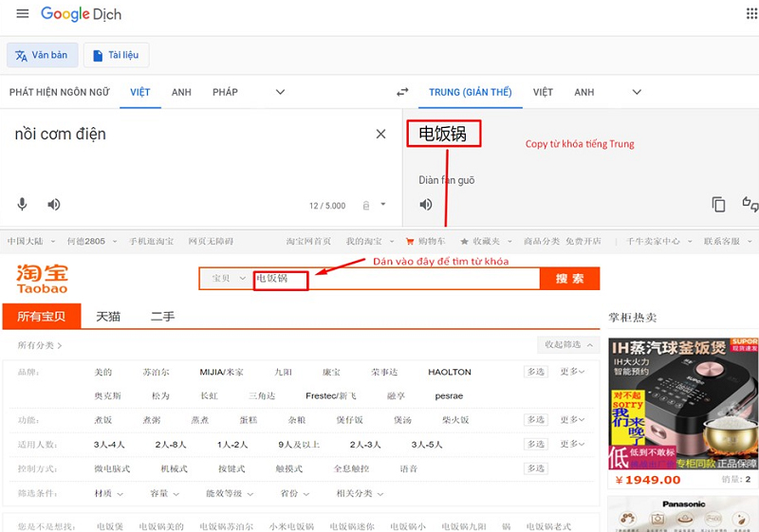Enable 多选 in the 功能 row
Screen dimensions: 759x532
point(536,419)
